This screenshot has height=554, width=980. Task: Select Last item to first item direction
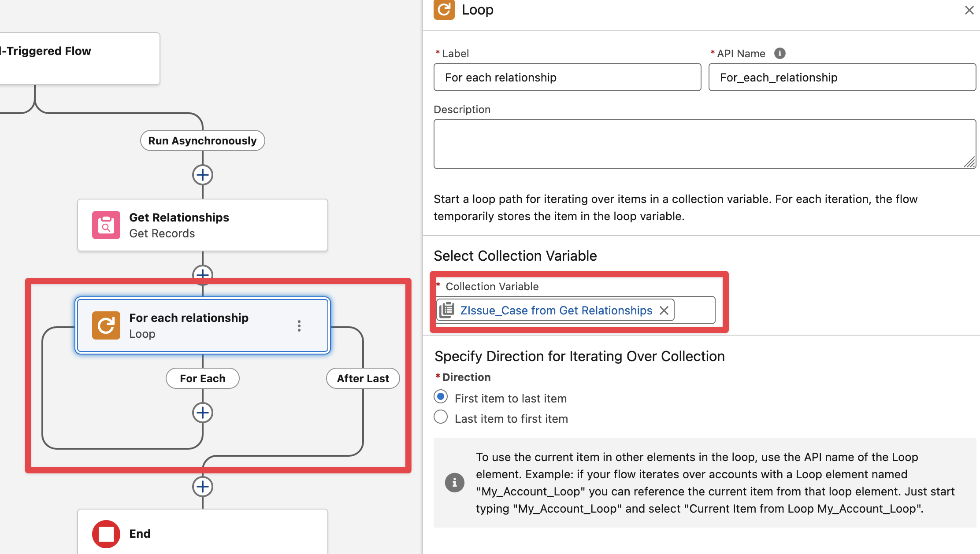(x=441, y=417)
